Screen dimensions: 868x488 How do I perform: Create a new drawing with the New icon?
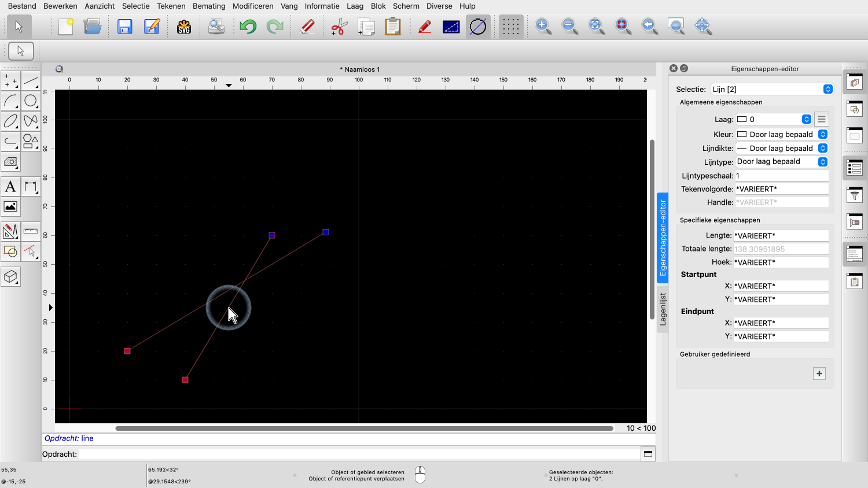point(66,27)
